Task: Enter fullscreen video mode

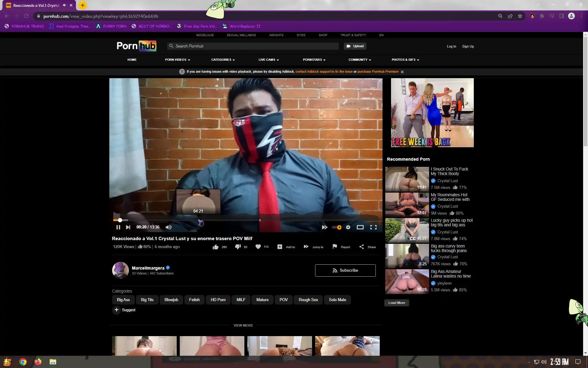Action: click(x=373, y=227)
